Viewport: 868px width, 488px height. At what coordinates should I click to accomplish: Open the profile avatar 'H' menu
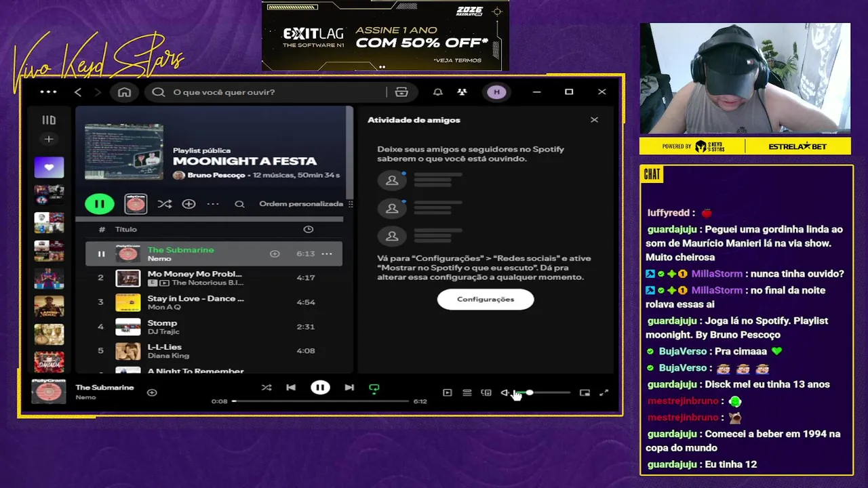pyautogui.click(x=496, y=92)
